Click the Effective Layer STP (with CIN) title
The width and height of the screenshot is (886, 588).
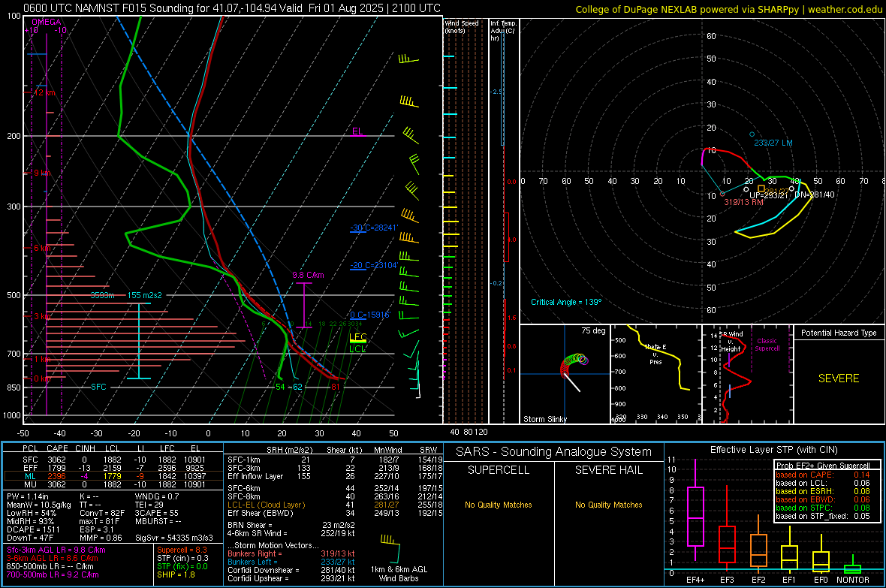773,450
